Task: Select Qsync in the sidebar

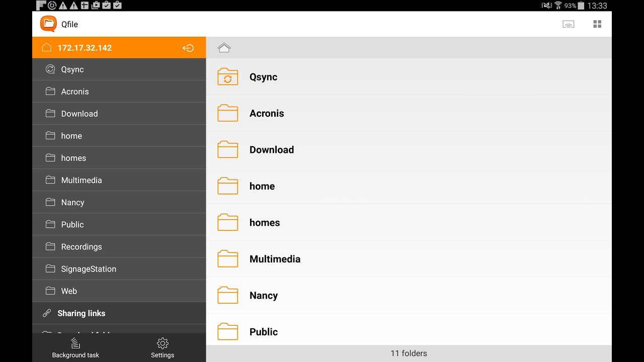Action: [119, 69]
